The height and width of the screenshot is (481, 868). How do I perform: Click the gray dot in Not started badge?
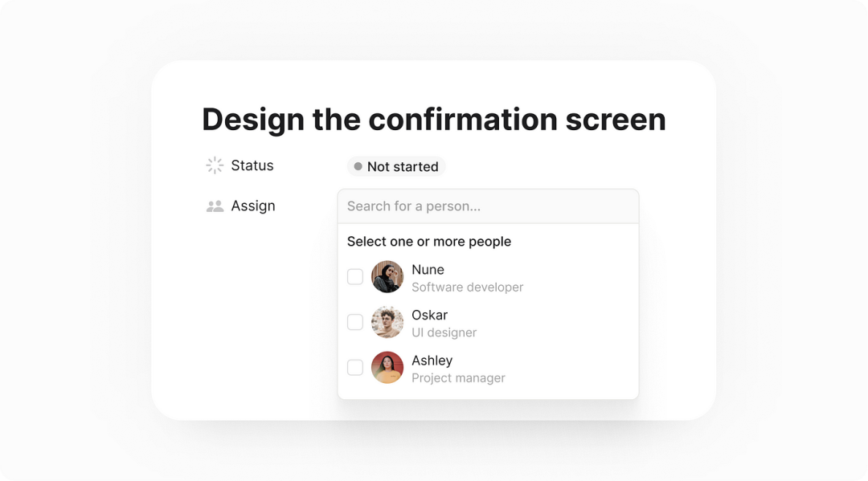[358, 166]
